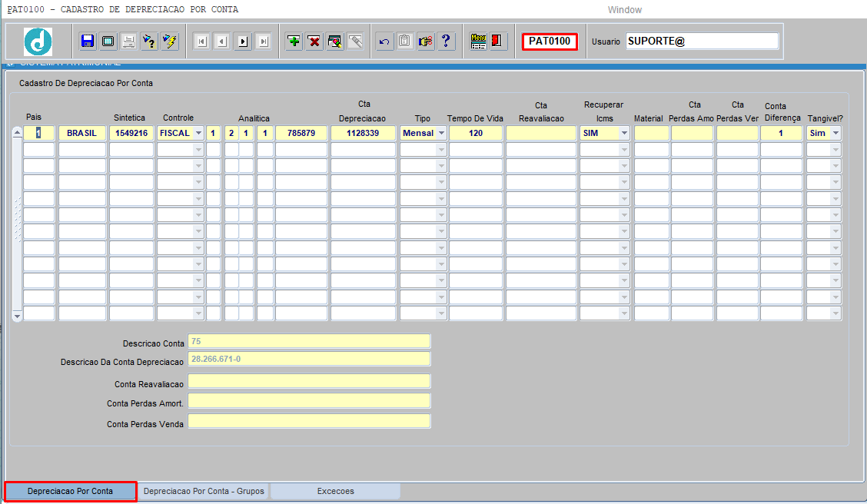The height and width of the screenshot is (504, 867).
Task: Click the Save disk icon
Action: click(x=87, y=41)
